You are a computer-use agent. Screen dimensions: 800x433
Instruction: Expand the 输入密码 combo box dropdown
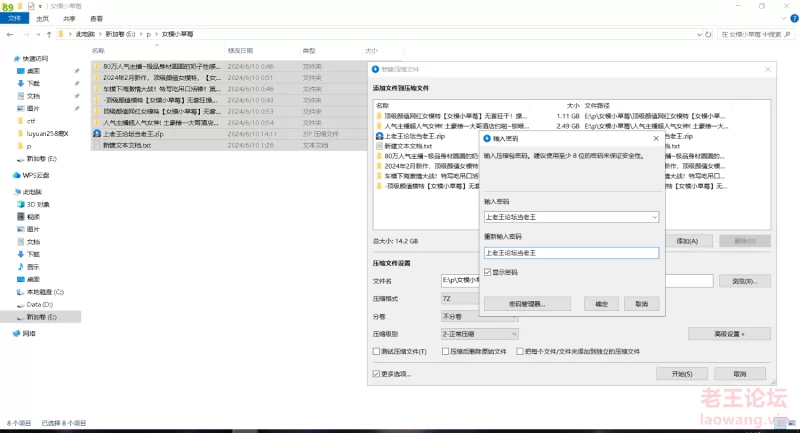pyautogui.click(x=653, y=217)
